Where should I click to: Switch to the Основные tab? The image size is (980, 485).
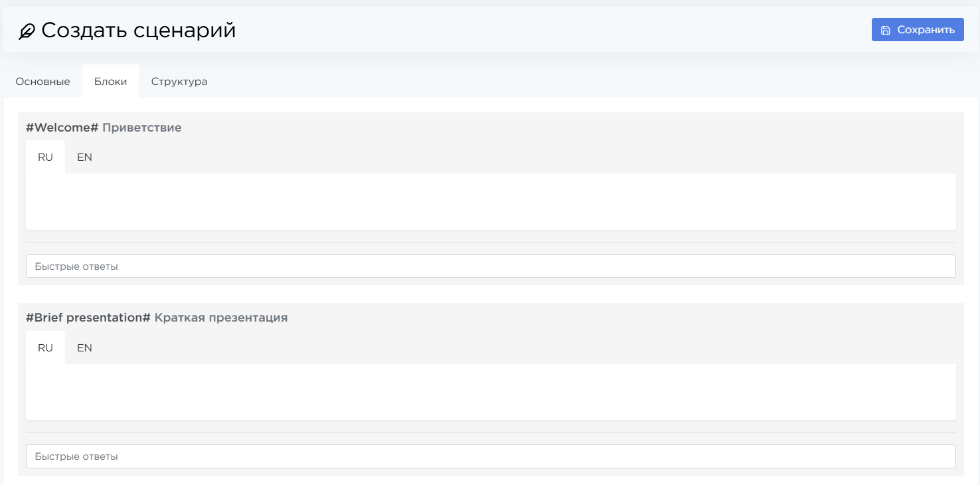tap(42, 82)
